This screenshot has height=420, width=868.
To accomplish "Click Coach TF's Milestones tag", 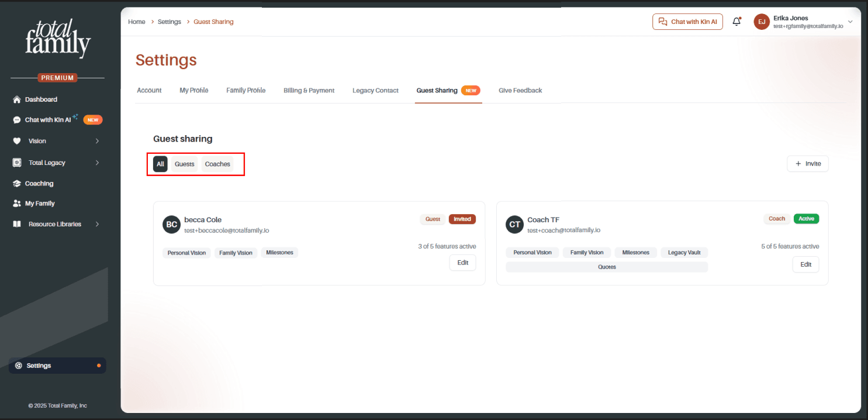I will tap(635, 253).
